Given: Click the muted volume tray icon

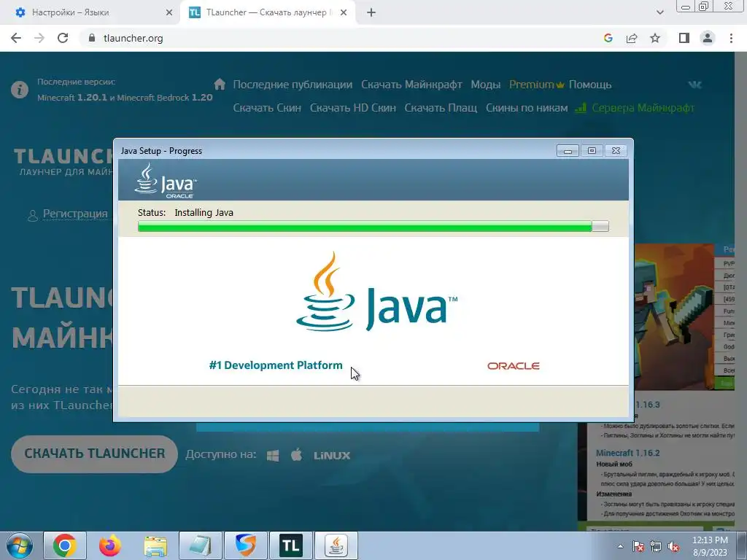Looking at the screenshot, I should (x=673, y=546).
